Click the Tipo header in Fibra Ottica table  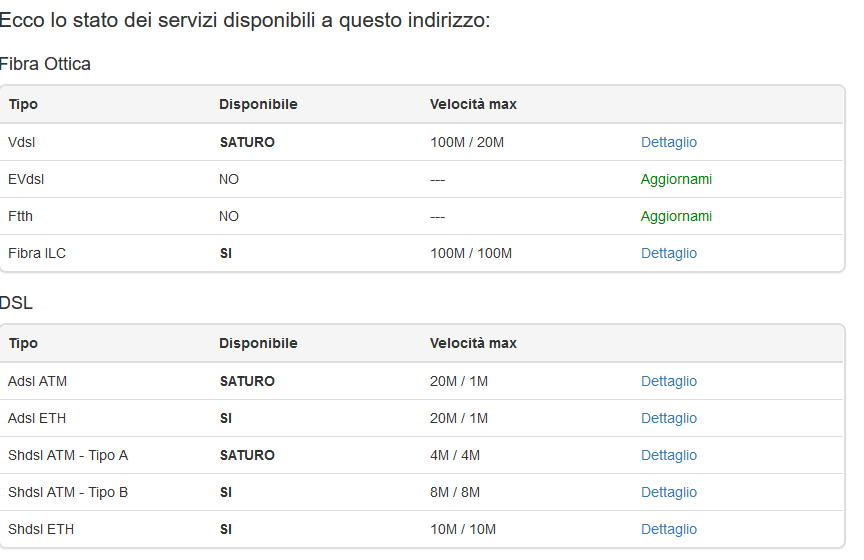pyautogui.click(x=23, y=104)
